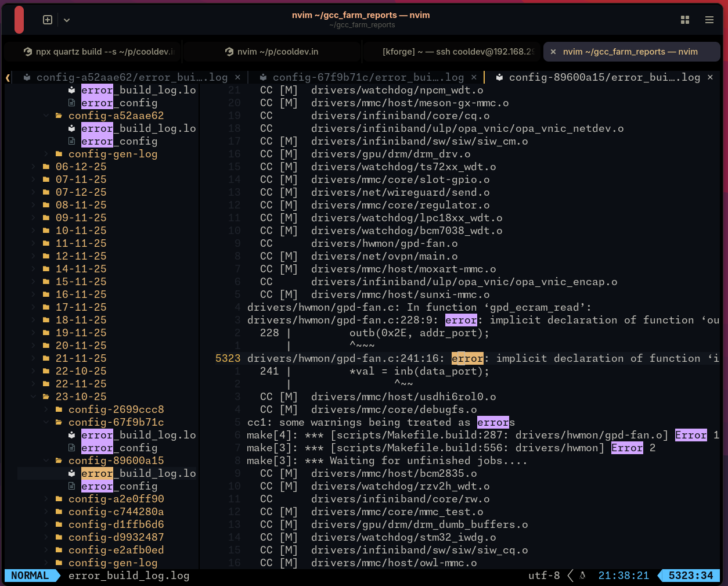Click the new tab plus icon
Screen dimensions: 728x586
click(x=48, y=20)
